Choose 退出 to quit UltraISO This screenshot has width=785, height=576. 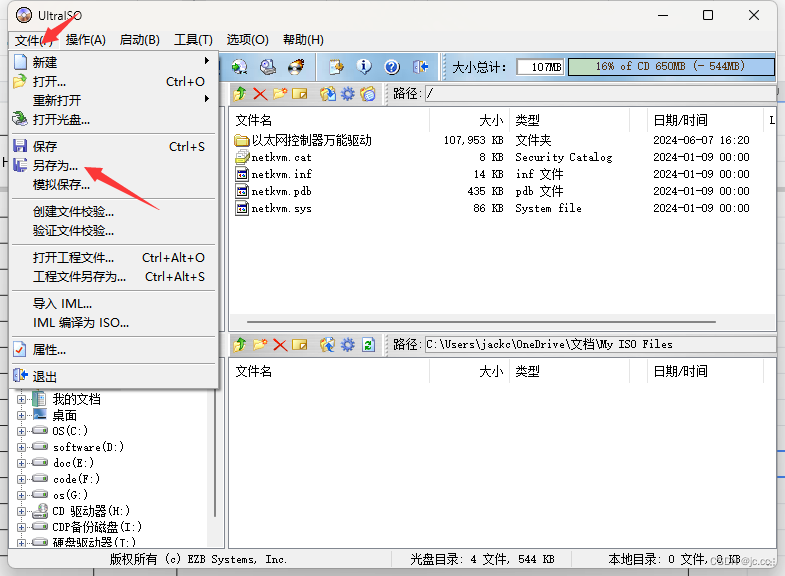click(114, 376)
